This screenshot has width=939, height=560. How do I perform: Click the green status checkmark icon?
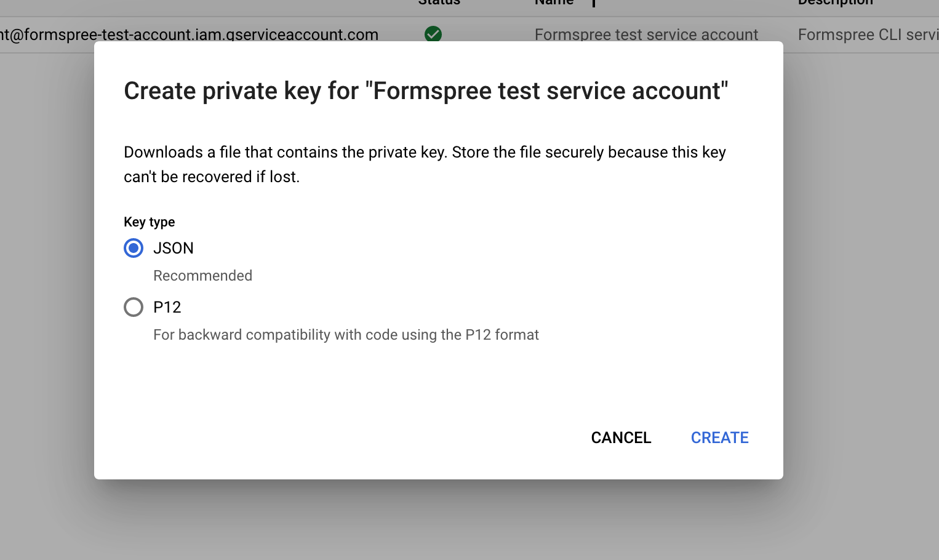(x=433, y=34)
